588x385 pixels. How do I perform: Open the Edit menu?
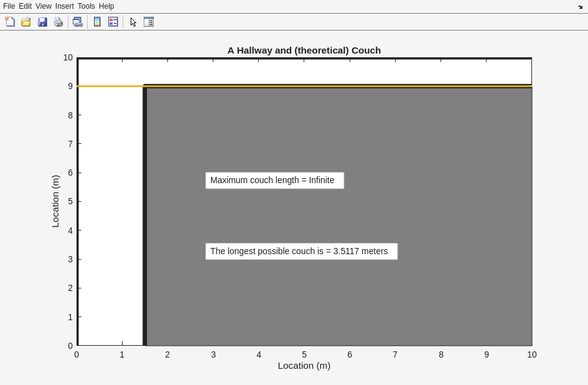pyautogui.click(x=25, y=6)
